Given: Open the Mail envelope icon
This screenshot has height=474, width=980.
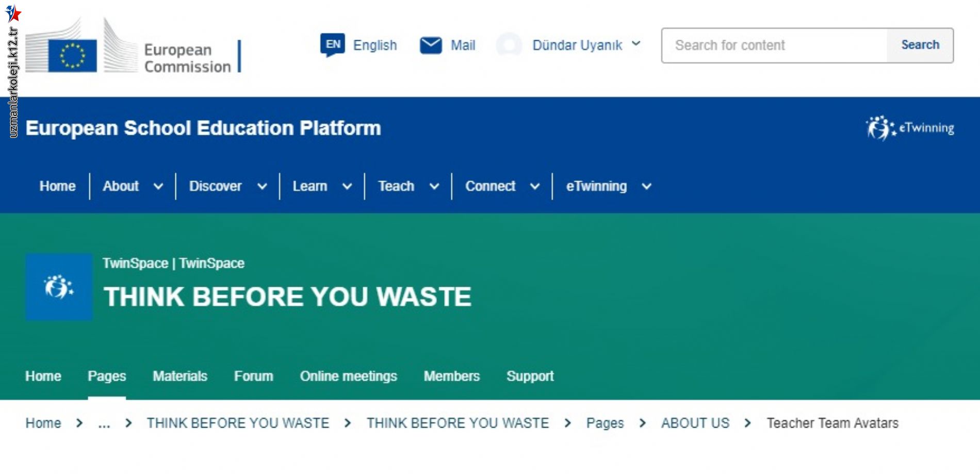Looking at the screenshot, I should 431,45.
